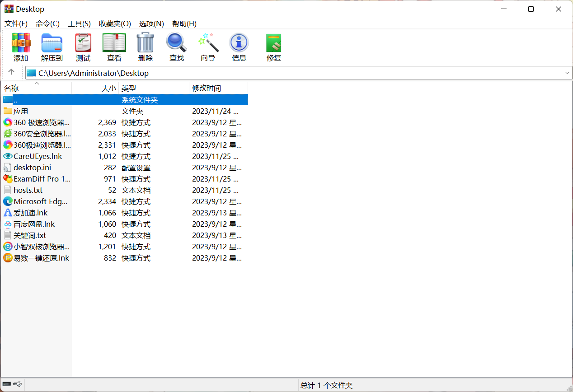The image size is (573, 392).
Task: Go up one folder level arrow
Action: [11, 72]
